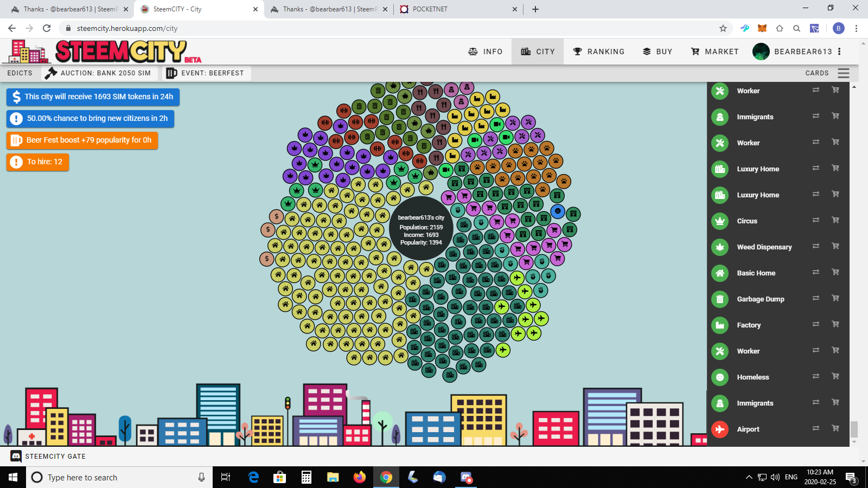The width and height of the screenshot is (868, 488).
Task: Open the Ranking page
Action: coord(599,52)
